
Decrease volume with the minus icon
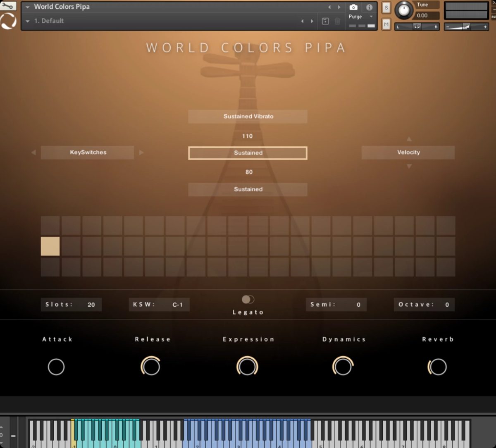tap(448, 26)
